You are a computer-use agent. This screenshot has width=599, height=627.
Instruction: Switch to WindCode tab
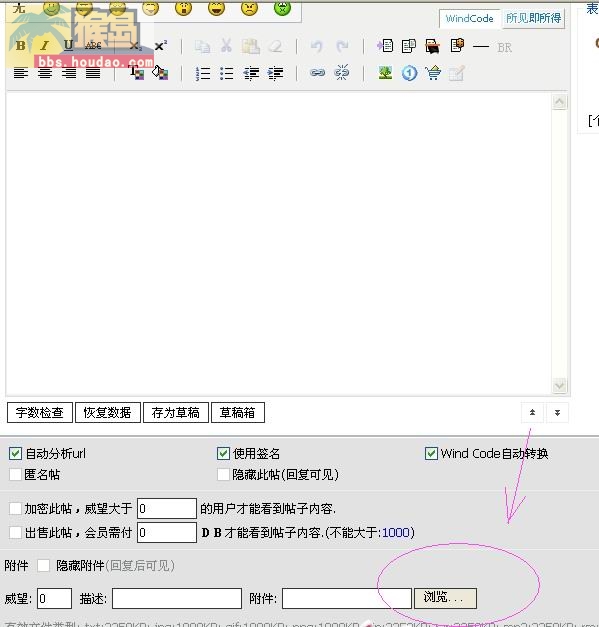(x=469, y=18)
